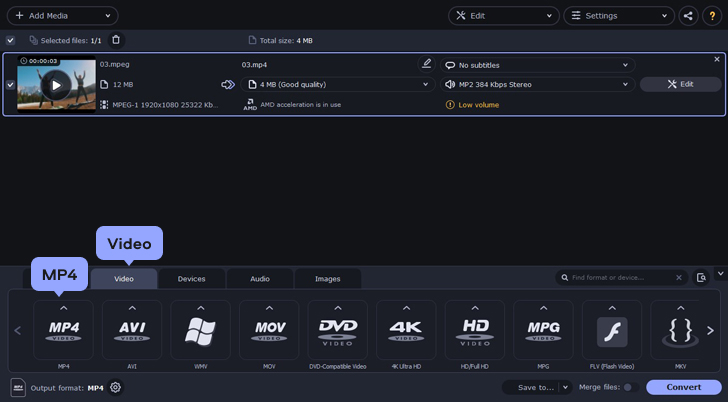The image size is (728, 402).
Task: Select the 4K Ultra HD format icon
Action: [406, 331]
